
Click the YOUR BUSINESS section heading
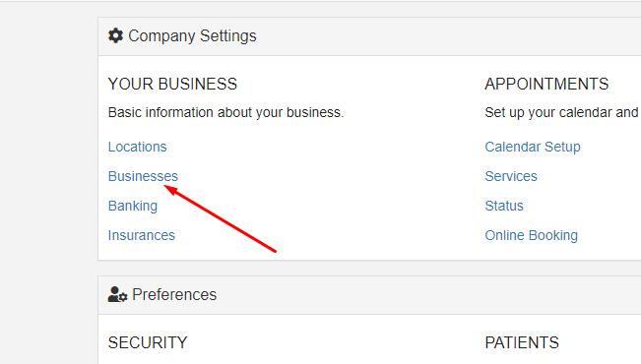[x=172, y=84]
